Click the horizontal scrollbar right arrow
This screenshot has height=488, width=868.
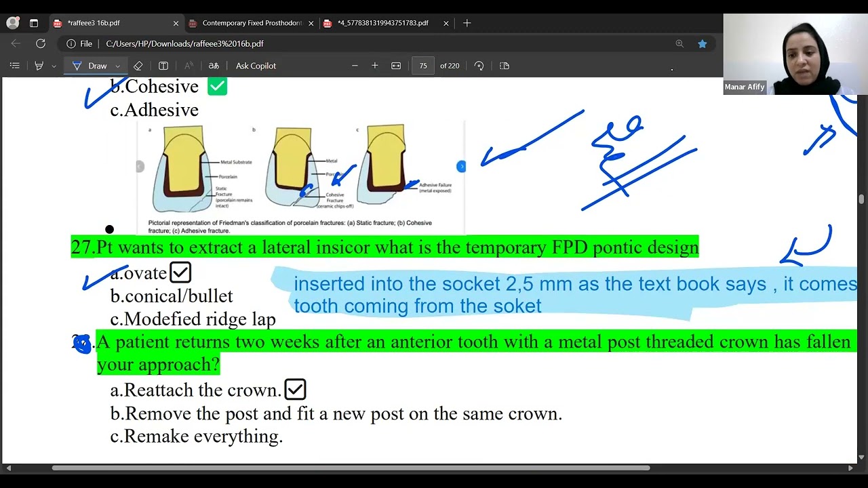[x=850, y=468]
